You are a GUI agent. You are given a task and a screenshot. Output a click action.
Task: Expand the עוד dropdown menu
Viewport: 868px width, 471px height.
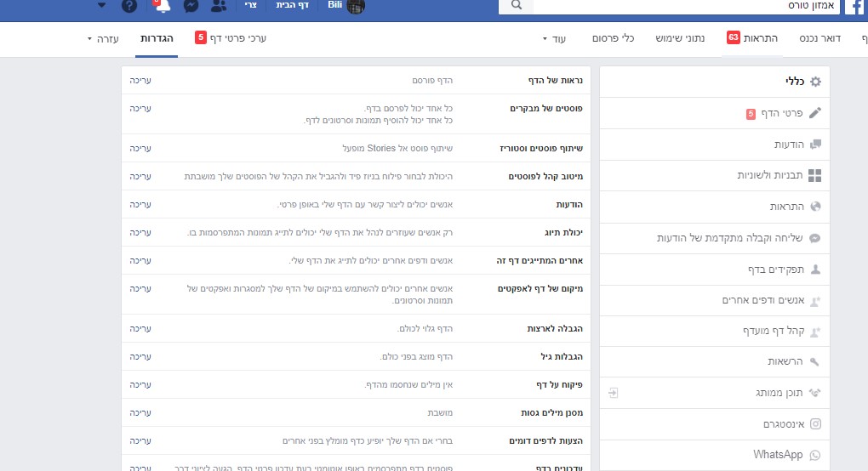tap(554, 39)
